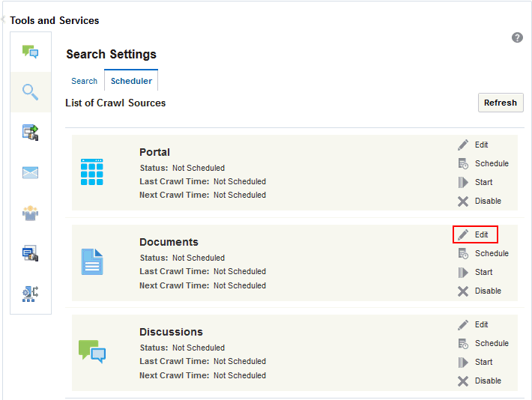Edit the Documents crawl source
Viewport: 532px width, 400px height.
(x=473, y=234)
